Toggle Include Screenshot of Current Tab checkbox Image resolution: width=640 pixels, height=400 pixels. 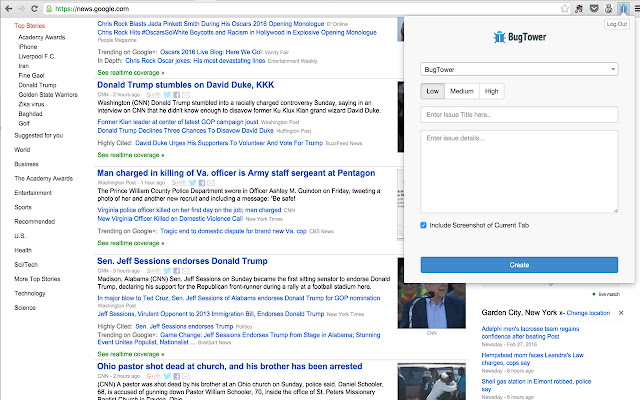click(423, 225)
